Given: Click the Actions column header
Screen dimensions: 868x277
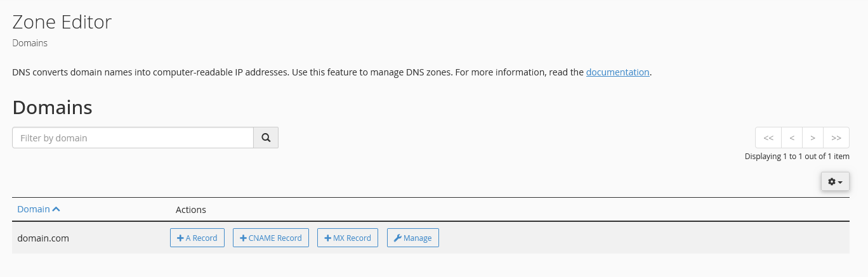Looking at the screenshot, I should (191, 210).
